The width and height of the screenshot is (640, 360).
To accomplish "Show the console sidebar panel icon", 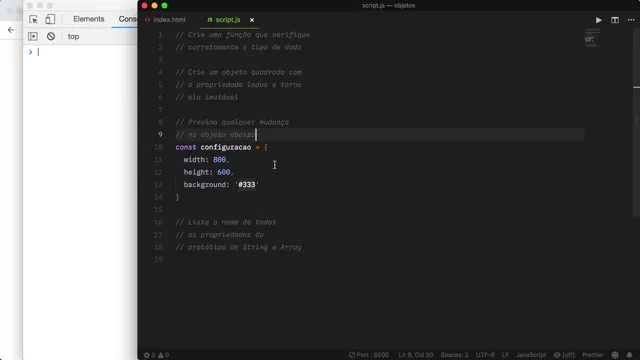I will tap(33, 36).
